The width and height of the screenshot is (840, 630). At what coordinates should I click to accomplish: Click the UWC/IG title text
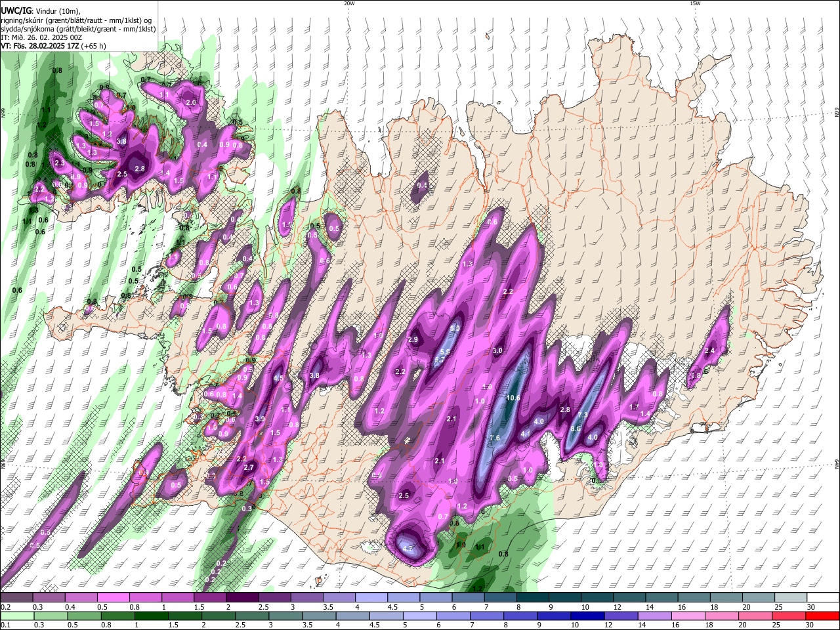pyautogui.click(x=15, y=11)
